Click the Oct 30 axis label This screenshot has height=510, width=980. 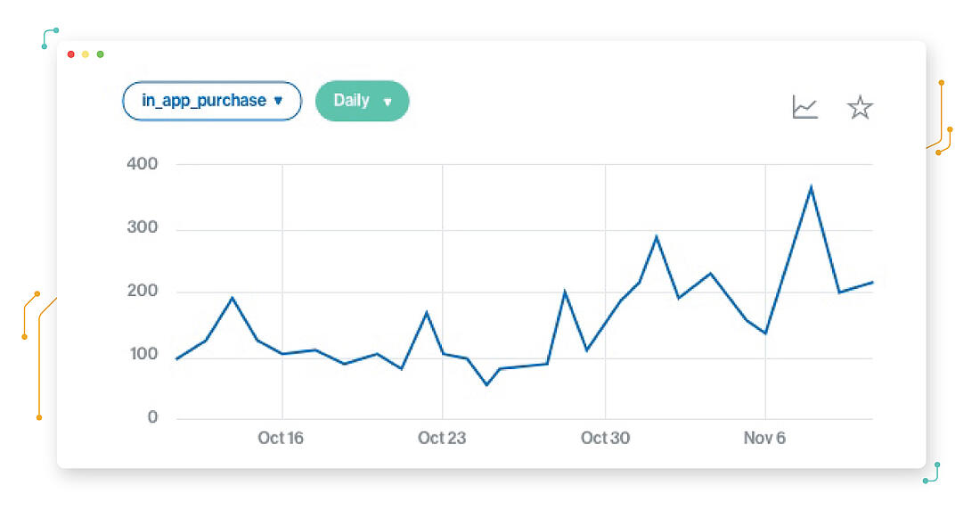tap(605, 438)
